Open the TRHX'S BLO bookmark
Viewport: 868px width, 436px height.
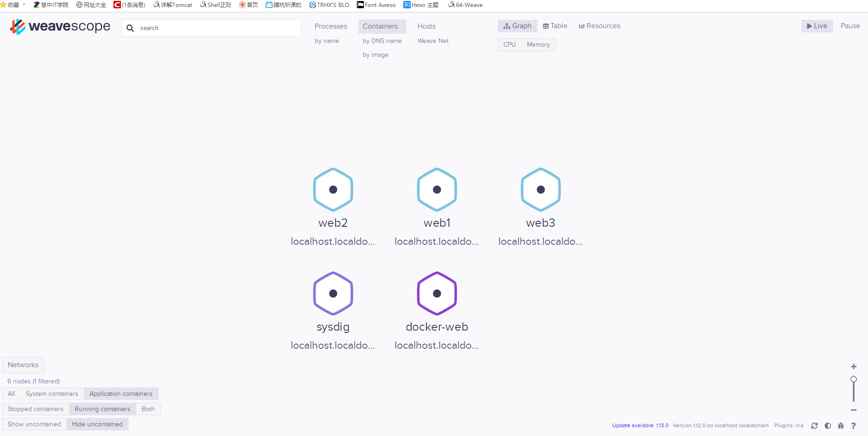click(329, 5)
